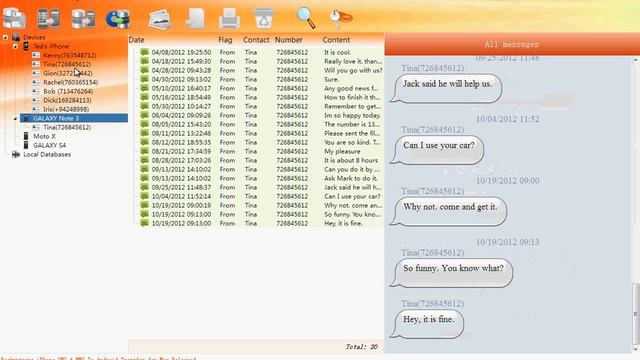Click the message icon on the 04/08/2012 19:25:50 row

144,52
